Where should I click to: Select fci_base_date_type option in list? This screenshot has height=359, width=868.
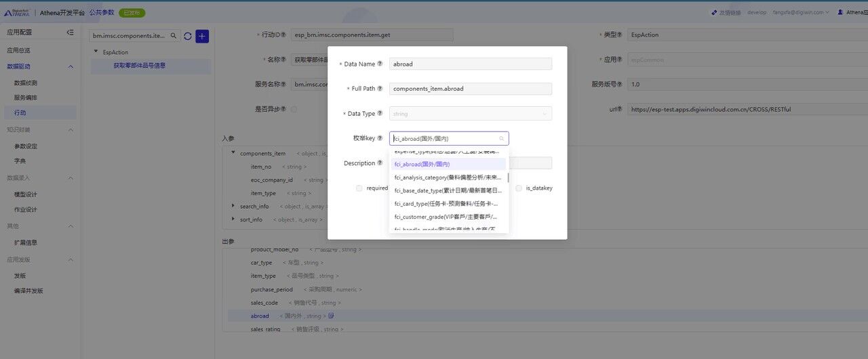tap(448, 190)
